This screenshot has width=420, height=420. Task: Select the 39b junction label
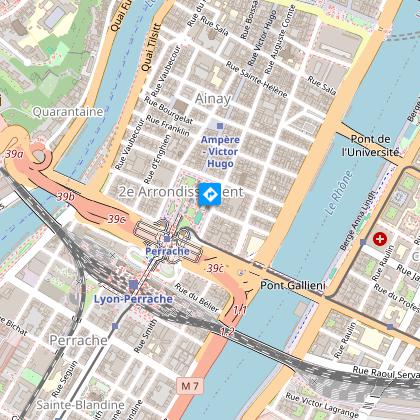65,197
